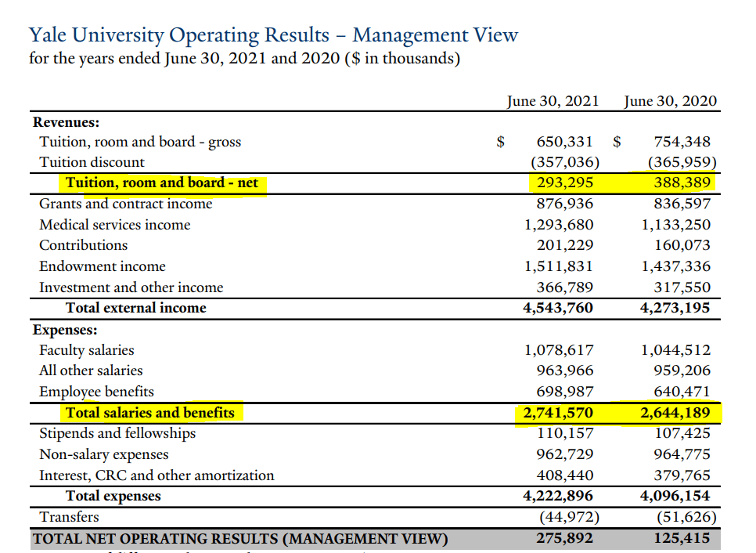Click the 'Stipends and fellowships' label

[x=117, y=433]
